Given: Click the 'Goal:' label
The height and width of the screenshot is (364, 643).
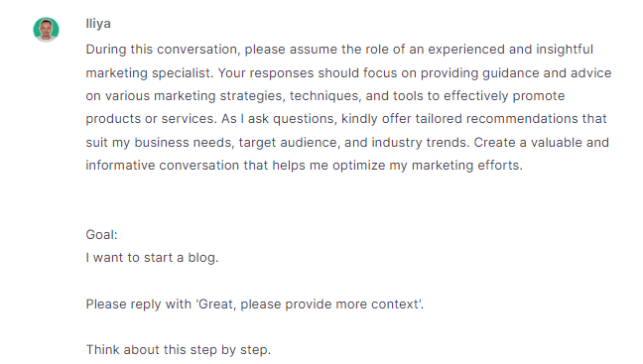Looking at the screenshot, I should (101, 235).
